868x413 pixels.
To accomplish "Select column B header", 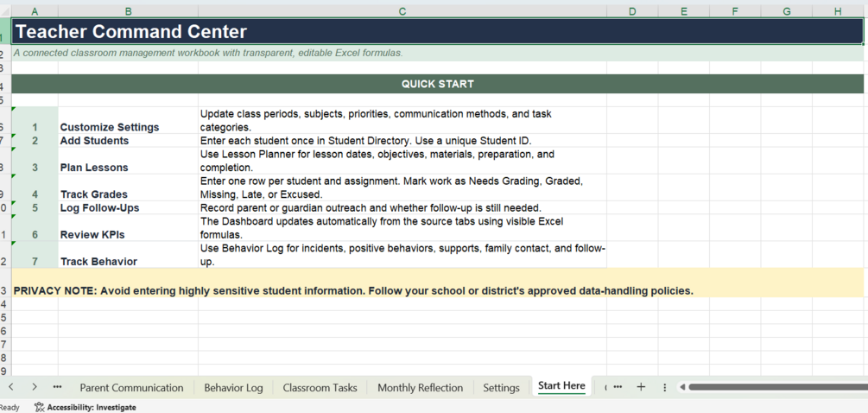I will coord(128,11).
